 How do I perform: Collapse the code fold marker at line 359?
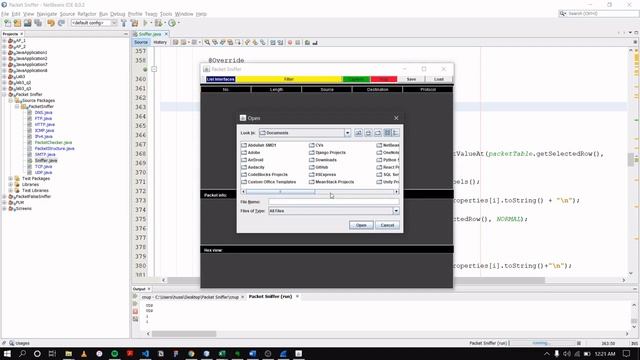point(154,69)
